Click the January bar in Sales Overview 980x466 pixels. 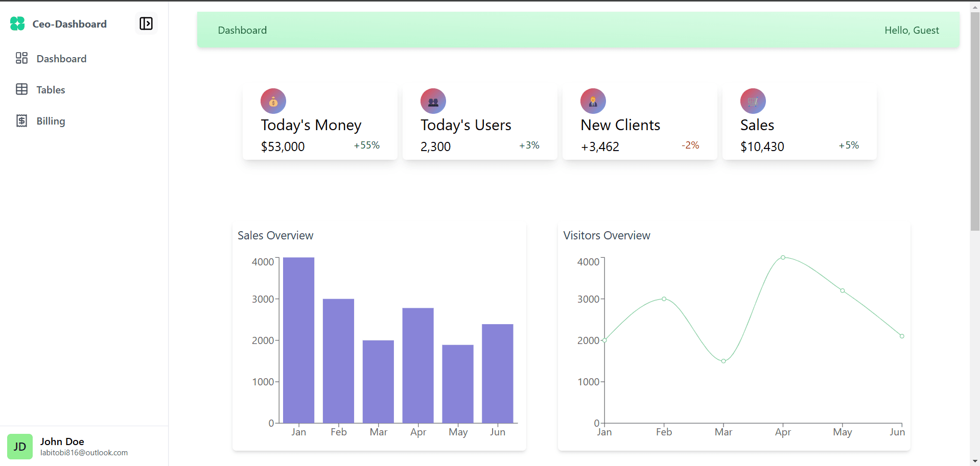299,340
